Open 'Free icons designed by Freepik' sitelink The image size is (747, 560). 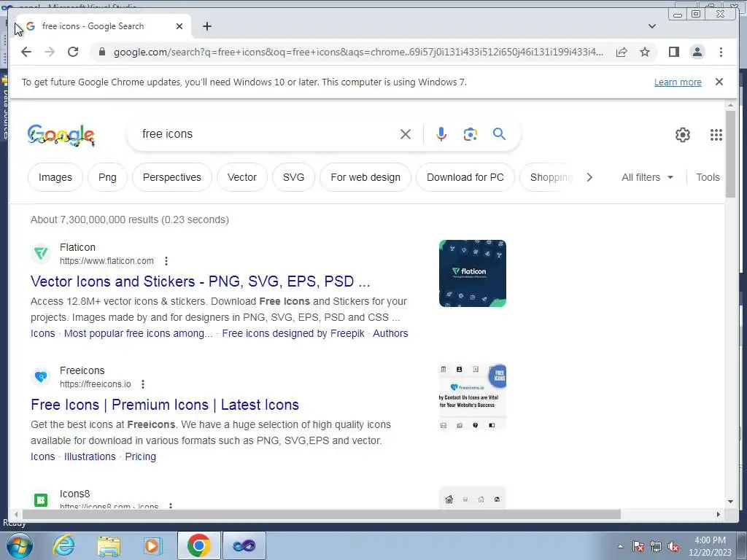pyautogui.click(x=293, y=333)
